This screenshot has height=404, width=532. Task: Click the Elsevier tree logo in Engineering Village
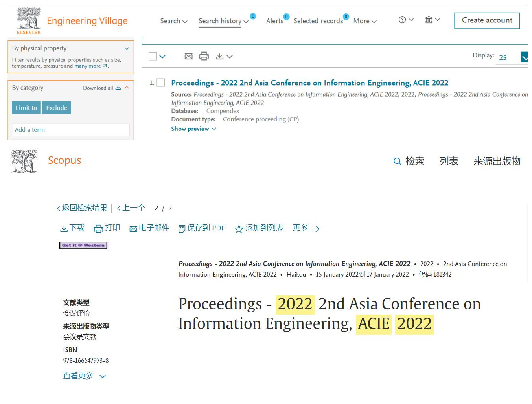pyautogui.click(x=29, y=21)
